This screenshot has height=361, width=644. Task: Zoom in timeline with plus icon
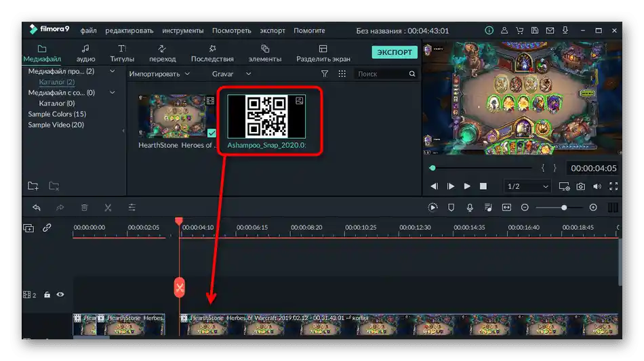tap(593, 207)
